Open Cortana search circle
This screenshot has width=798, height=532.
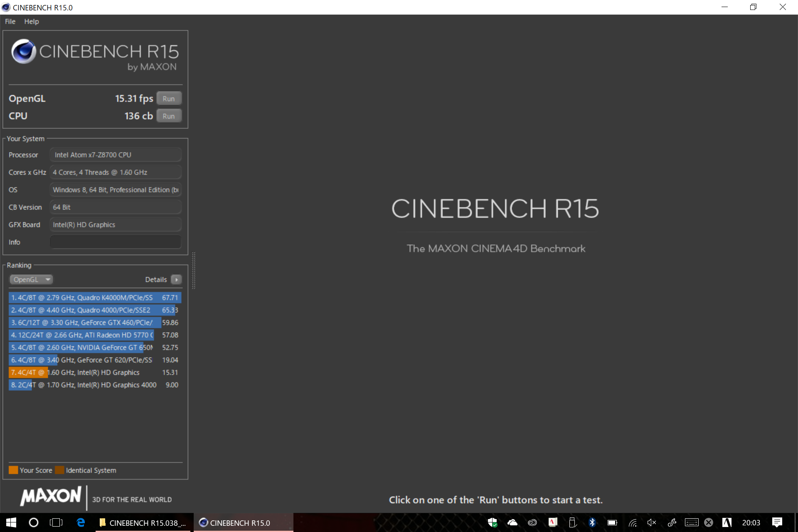34,522
